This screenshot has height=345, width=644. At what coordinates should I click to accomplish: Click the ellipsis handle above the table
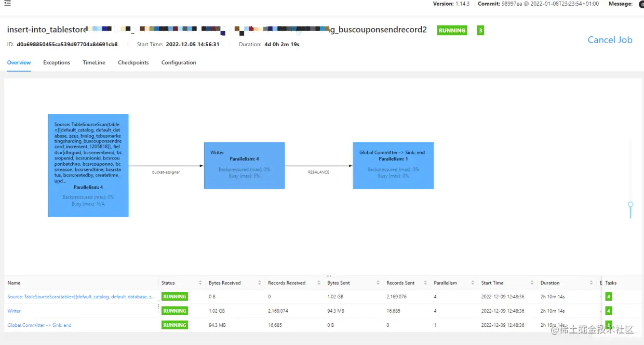[x=329, y=275]
